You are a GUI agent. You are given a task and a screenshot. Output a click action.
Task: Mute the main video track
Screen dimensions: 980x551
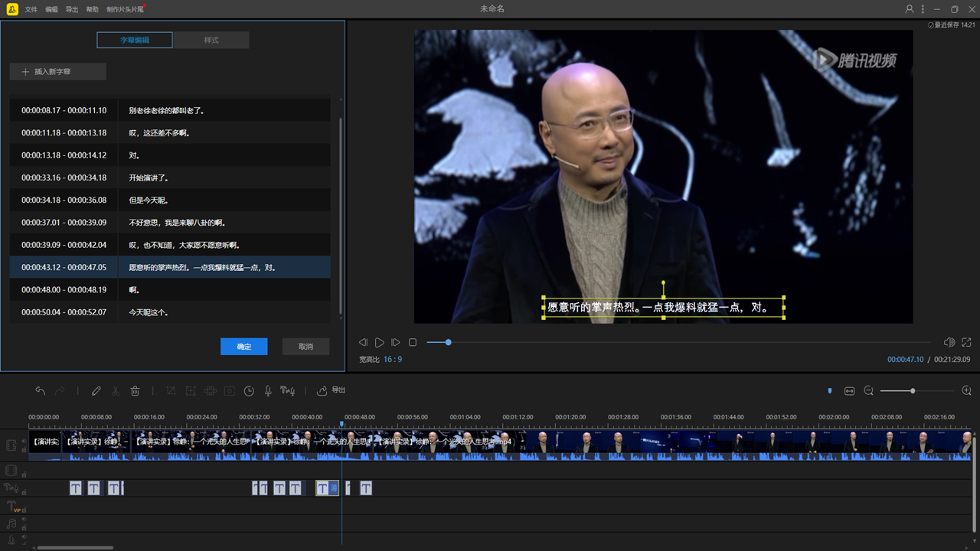tap(24, 442)
